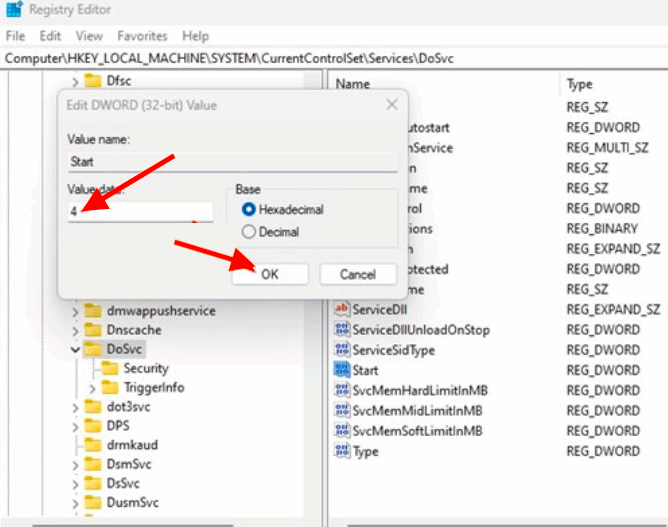Select the Start DWORD value icon
Viewport: 668px width, 527px height.
click(341, 370)
